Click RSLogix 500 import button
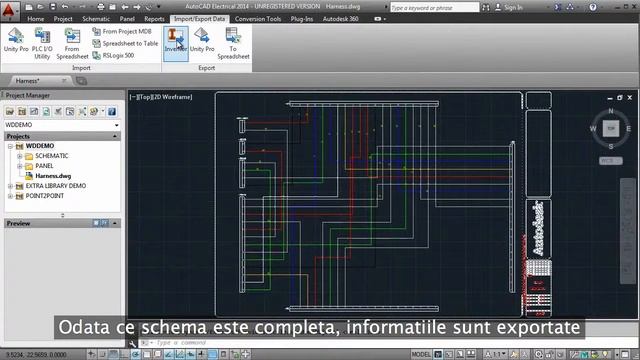The width and height of the screenshot is (640, 360). [113, 55]
